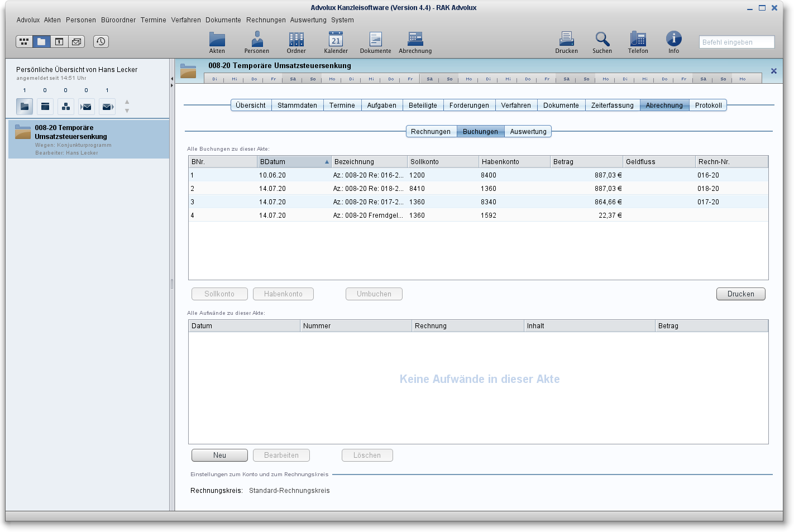The image size is (794, 532).
Task: Close the 008-20 file panel
Action: [773, 71]
